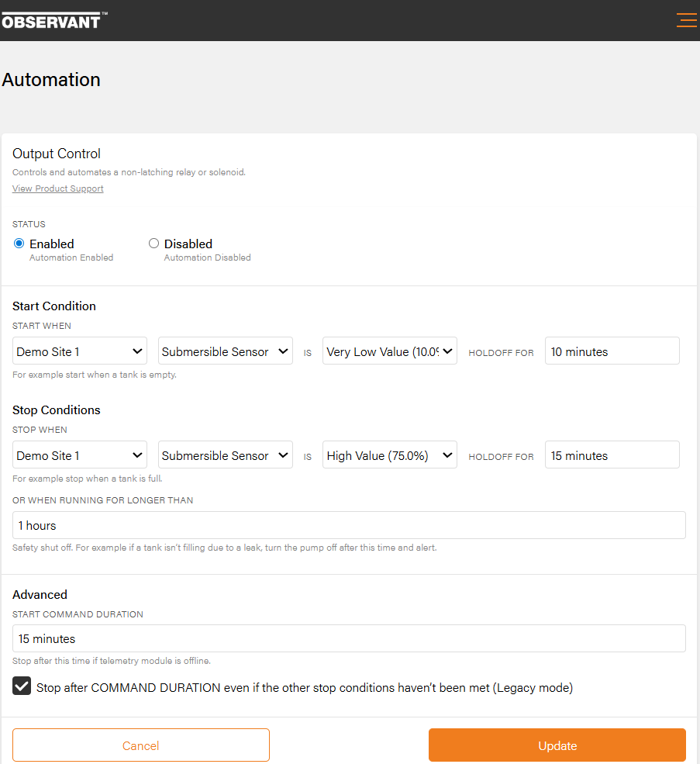
Task: Click the Output Control section title
Action: pos(57,154)
